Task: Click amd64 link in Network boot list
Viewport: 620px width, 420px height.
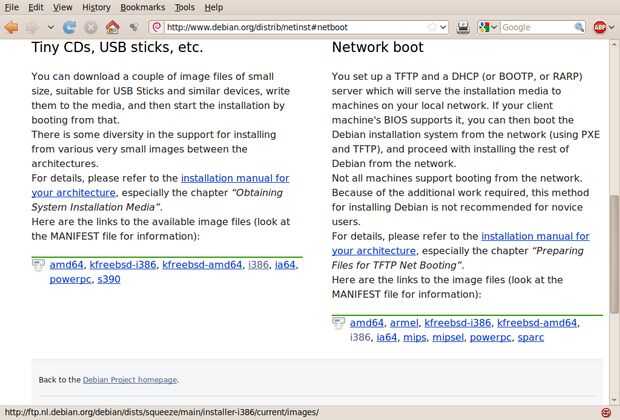Action: [367, 323]
